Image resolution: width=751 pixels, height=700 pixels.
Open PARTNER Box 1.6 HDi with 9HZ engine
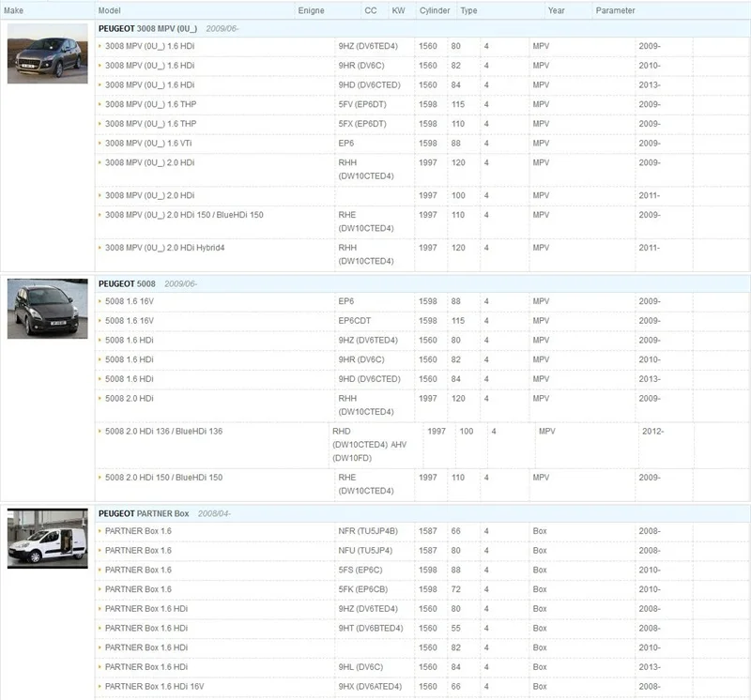[x=146, y=609]
